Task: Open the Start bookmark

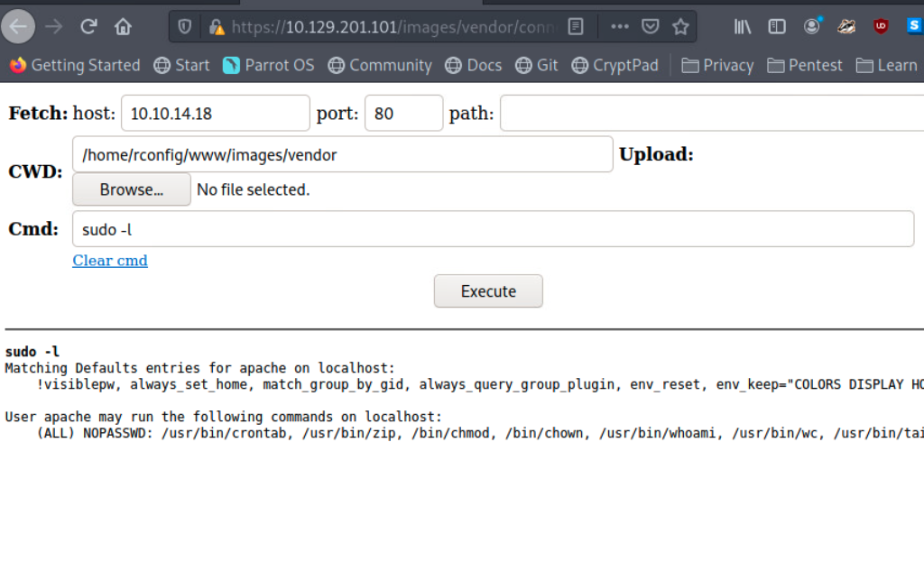Action: coord(181,66)
